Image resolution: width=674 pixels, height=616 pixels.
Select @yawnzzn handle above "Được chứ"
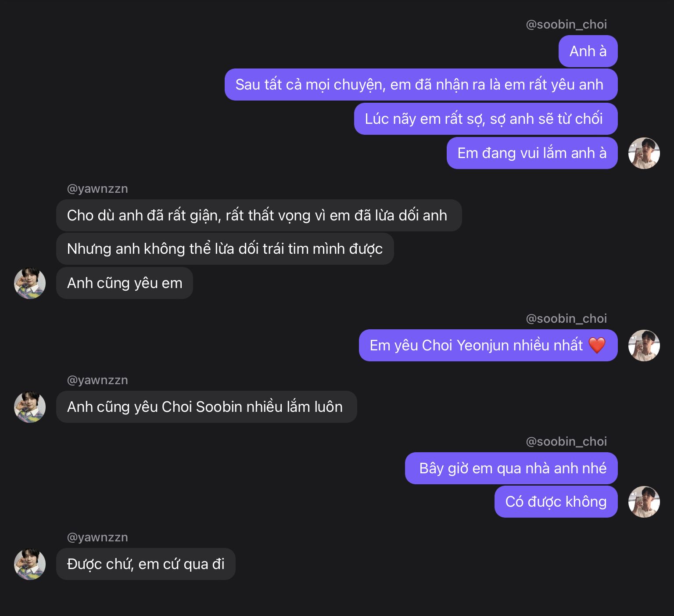coord(97,537)
